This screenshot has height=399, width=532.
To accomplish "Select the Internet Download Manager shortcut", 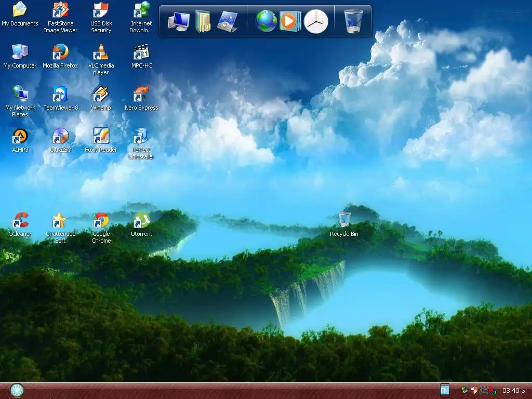I will (141, 18).
